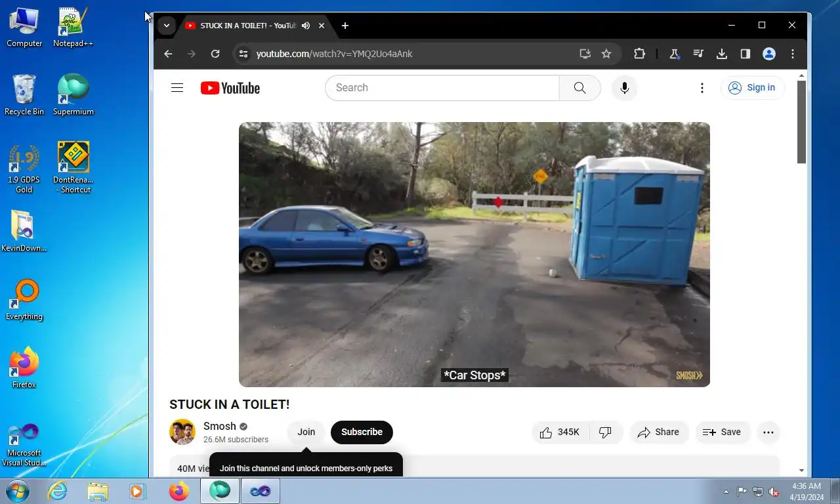This screenshot has width=840, height=504.
Task: Open Firefox from the taskbar
Action: [x=178, y=491]
